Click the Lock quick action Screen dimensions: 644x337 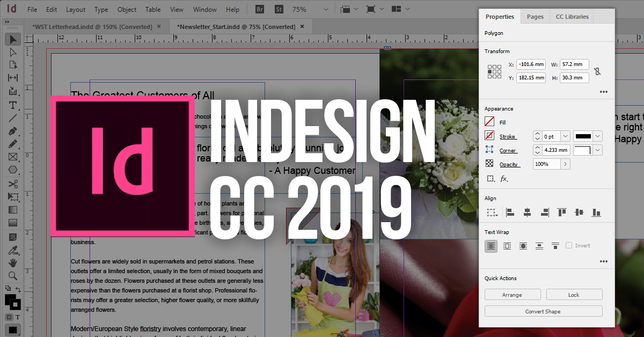coord(574,294)
